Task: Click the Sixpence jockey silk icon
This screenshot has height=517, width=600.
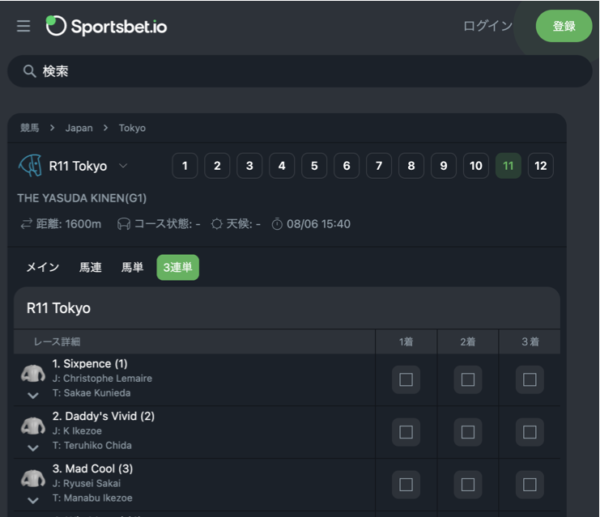Action: pyautogui.click(x=33, y=373)
